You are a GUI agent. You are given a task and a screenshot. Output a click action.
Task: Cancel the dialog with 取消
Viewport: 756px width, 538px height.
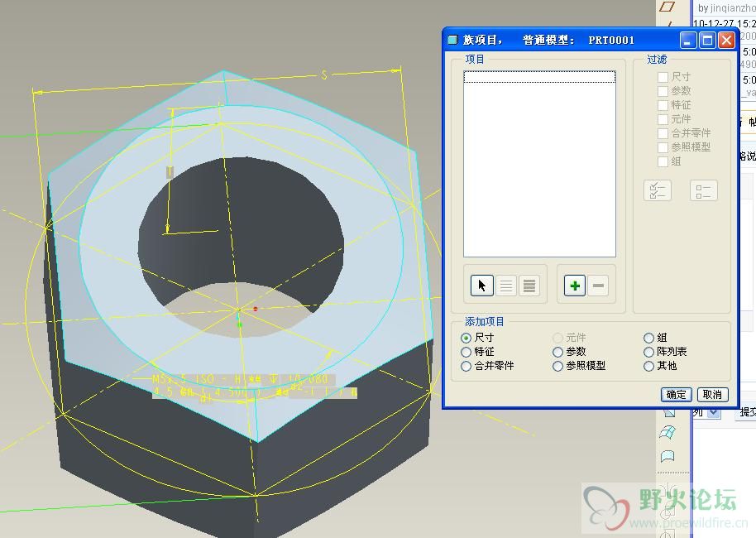[x=712, y=395]
